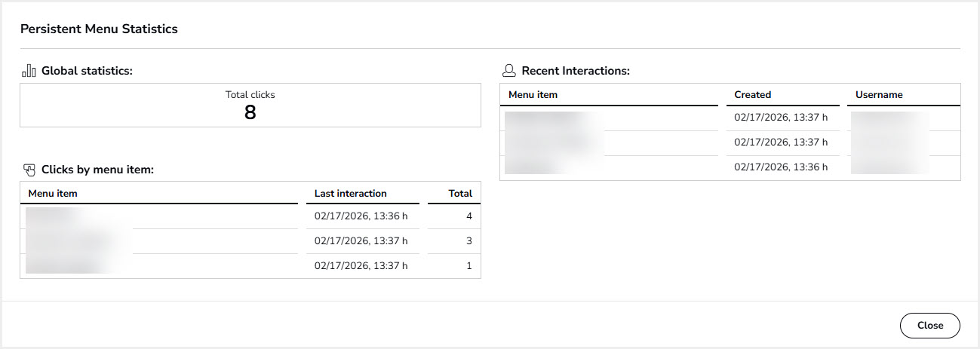Click the Persistent Menu Statistics title
Image resolution: width=980 pixels, height=349 pixels.
(x=99, y=29)
